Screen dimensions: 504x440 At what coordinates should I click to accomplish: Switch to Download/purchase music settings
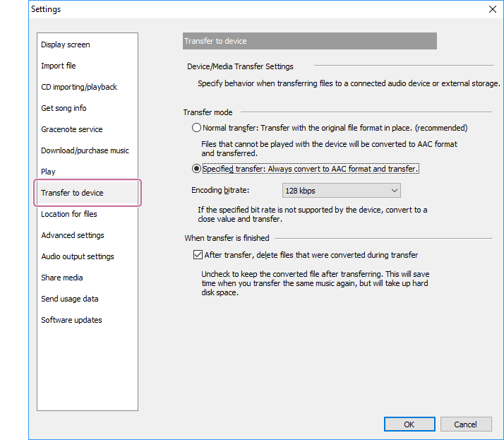pos(85,150)
